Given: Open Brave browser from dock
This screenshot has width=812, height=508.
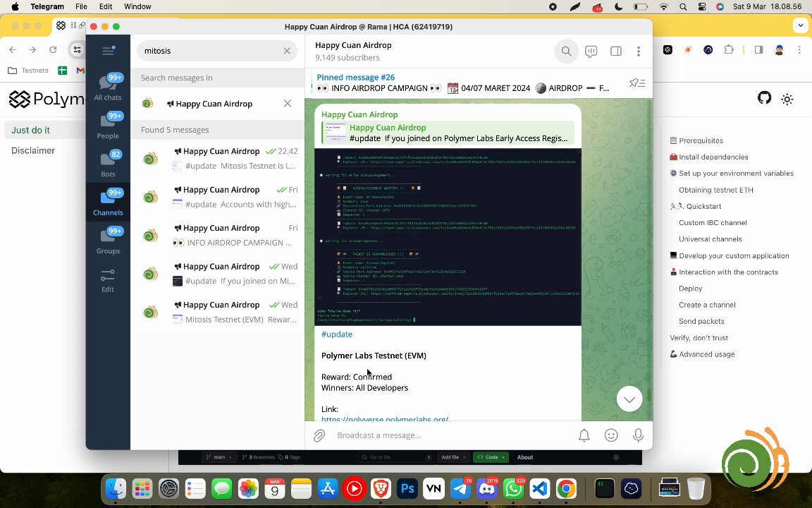Looking at the screenshot, I should [381, 488].
